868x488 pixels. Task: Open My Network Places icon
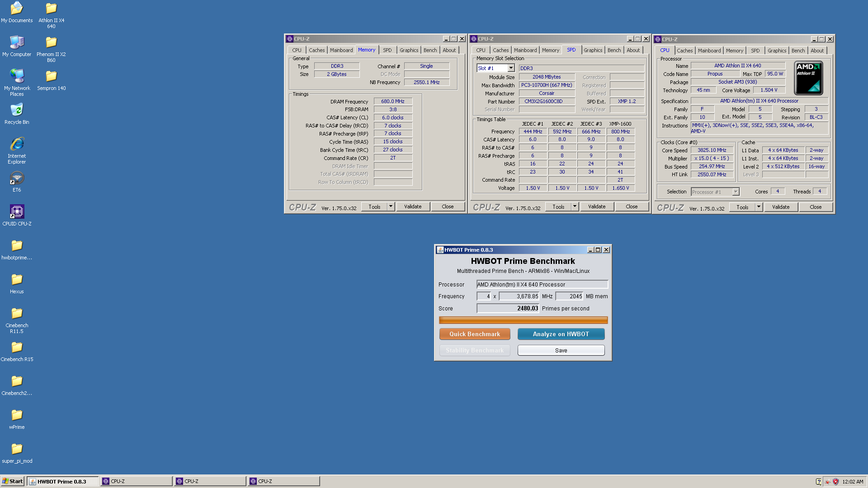17,83
